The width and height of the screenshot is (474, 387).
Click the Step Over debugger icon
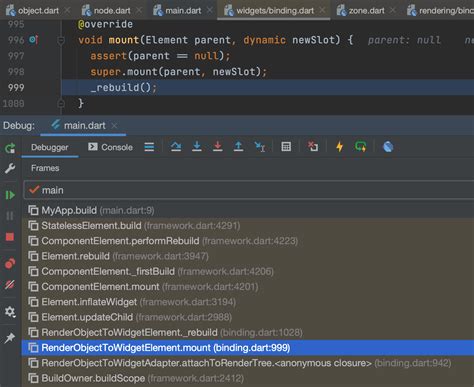click(x=176, y=147)
